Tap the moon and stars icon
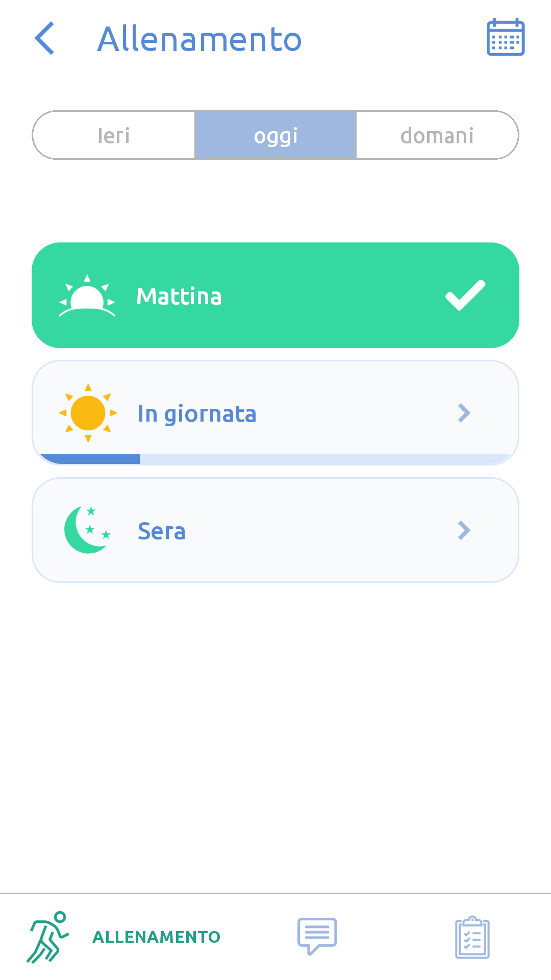This screenshot has width=551, height=980. (87, 530)
